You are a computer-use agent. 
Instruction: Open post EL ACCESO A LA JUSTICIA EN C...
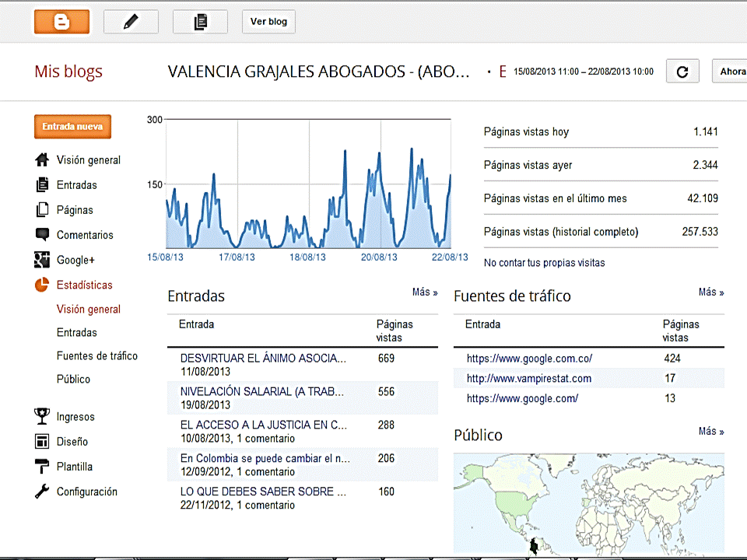pyautogui.click(x=264, y=425)
